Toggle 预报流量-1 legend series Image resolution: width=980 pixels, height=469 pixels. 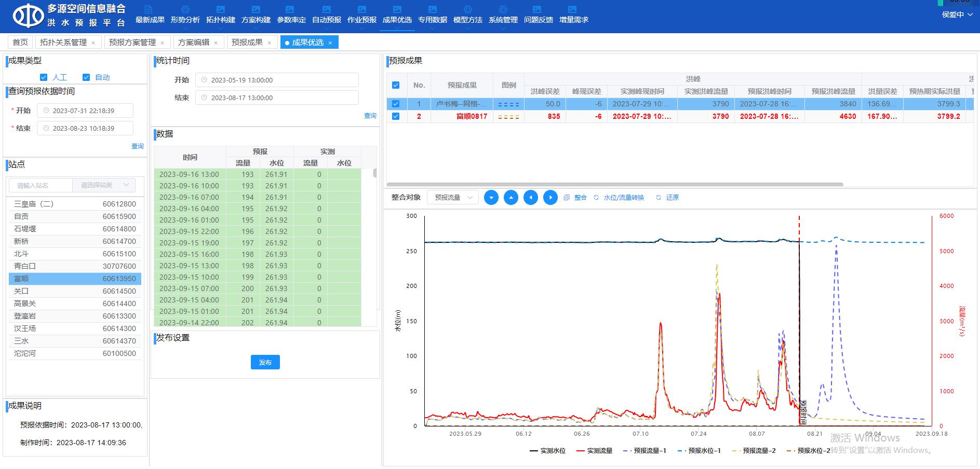point(645,451)
